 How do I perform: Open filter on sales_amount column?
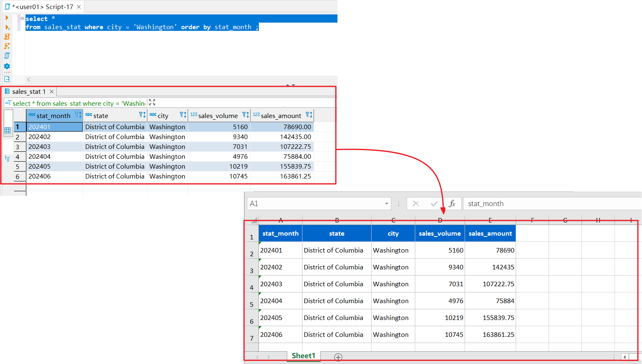(x=309, y=115)
